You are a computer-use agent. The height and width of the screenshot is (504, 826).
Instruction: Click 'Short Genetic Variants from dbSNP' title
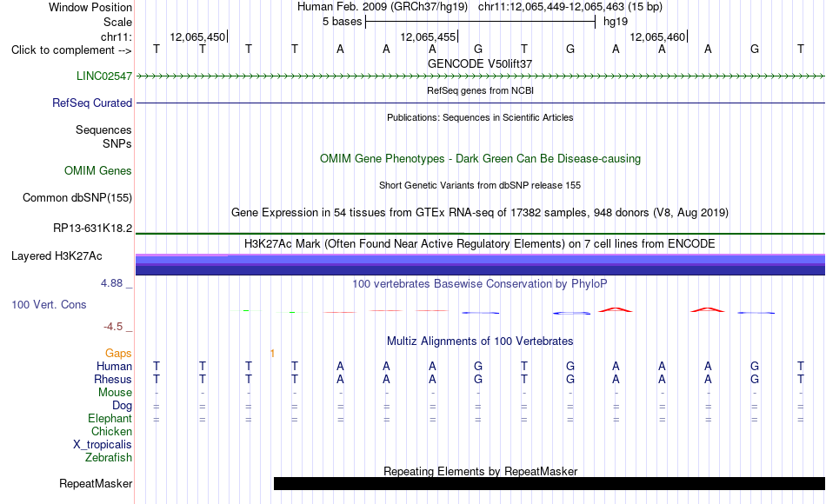(479, 185)
